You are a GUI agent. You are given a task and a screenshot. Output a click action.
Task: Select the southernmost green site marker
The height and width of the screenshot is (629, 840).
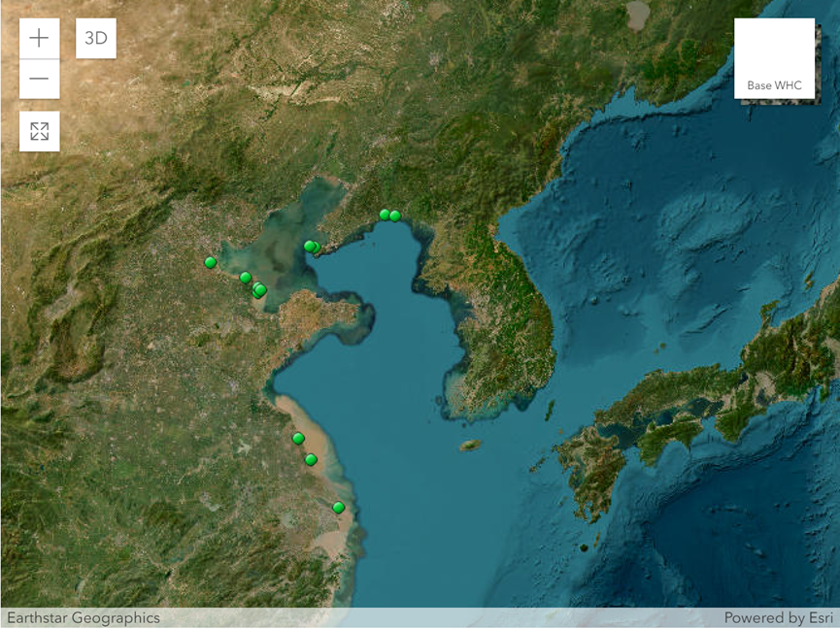[x=338, y=508]
